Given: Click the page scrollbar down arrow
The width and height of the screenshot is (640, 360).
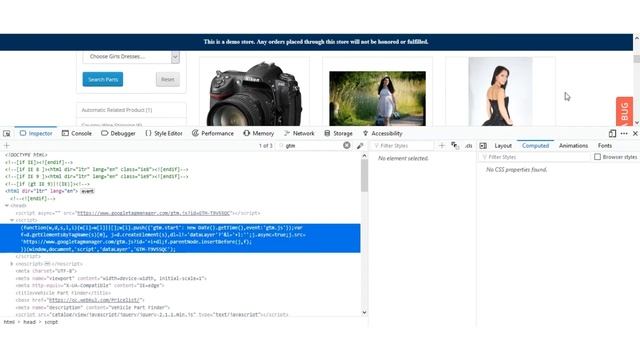Looking at the screenshot, I should pos(636,122).
